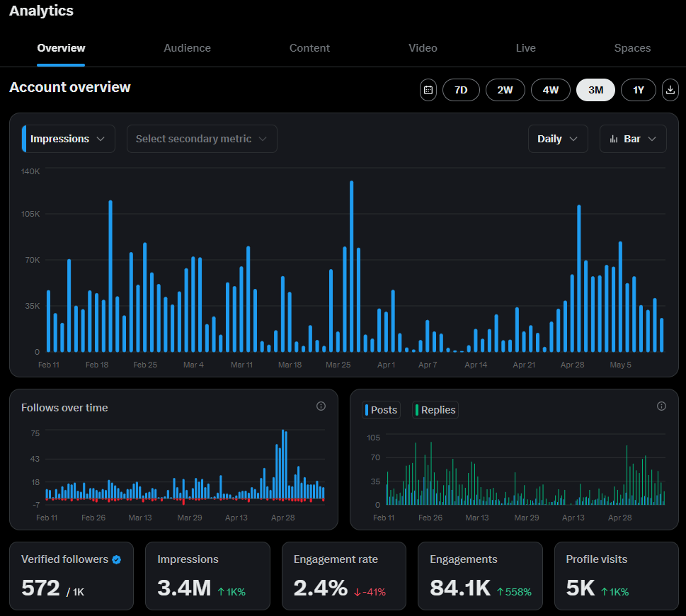Image resolution: width=686 pixels, height=616 pixels.
Task: Switch to the Content tab
Action: pos(309,48)
